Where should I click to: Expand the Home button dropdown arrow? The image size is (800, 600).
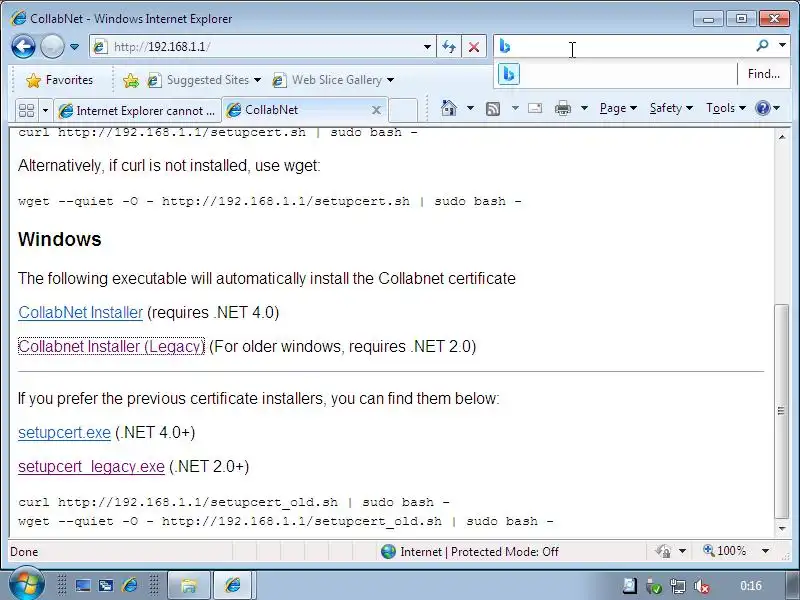(470, 108)
